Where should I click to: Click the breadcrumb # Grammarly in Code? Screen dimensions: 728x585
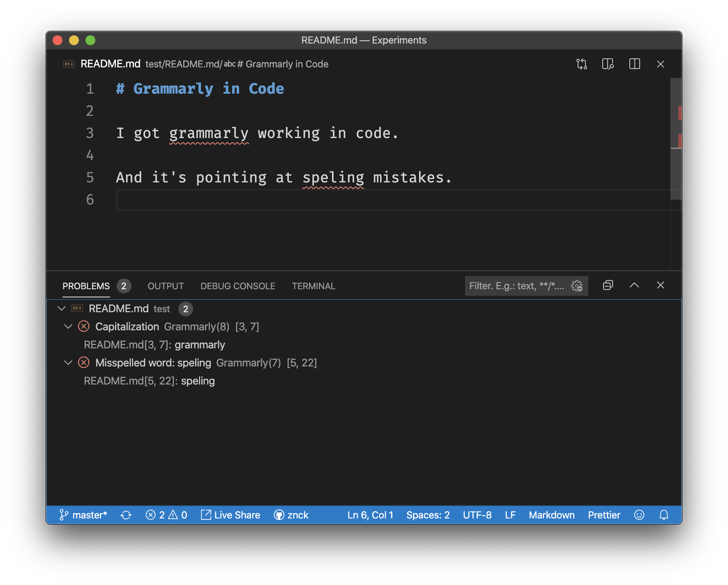(283, 64)
